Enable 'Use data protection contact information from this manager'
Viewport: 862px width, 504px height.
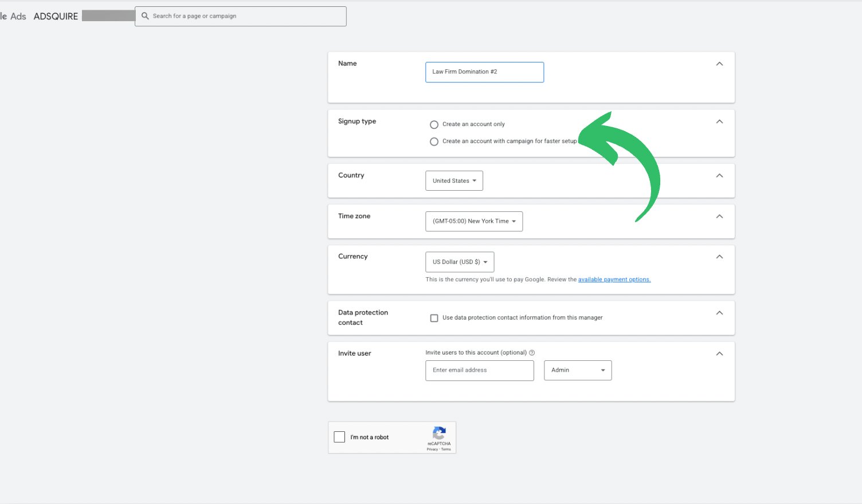pos(434,318)
